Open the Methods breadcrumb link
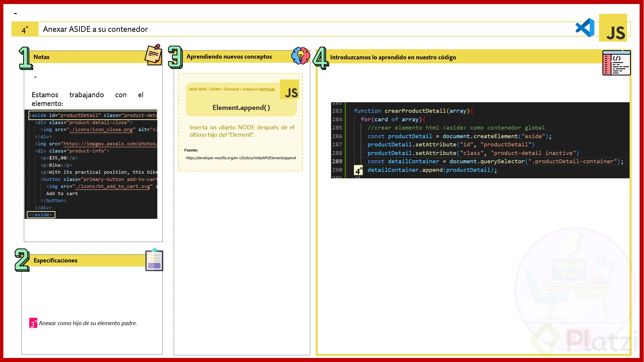The width and height of the screenshot is (644, 362). (x=267, y=89)
